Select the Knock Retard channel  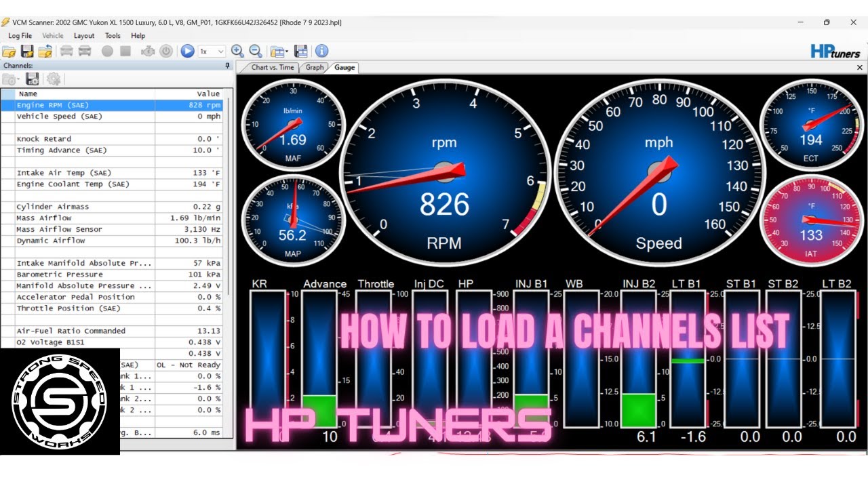(x=112, y=139)
